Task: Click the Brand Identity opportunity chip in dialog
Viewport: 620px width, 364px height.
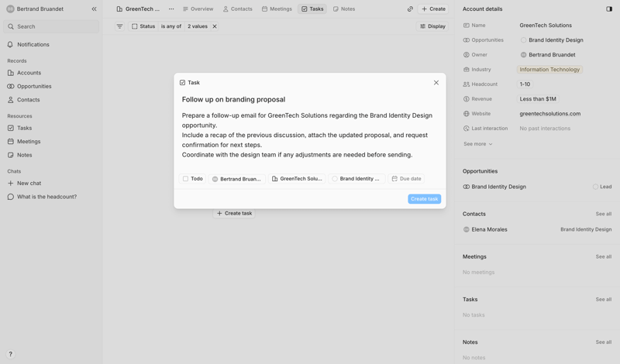Action: coord(356,179)
